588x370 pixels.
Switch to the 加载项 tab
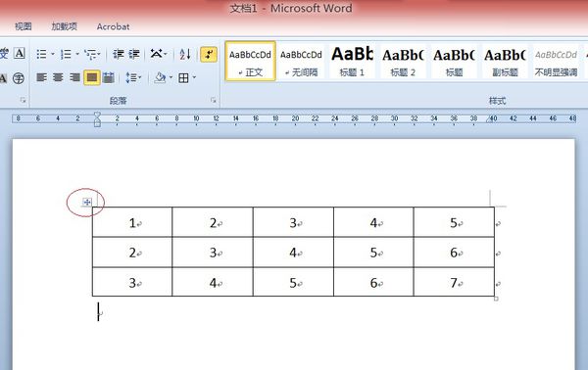[x=65, y=26]
